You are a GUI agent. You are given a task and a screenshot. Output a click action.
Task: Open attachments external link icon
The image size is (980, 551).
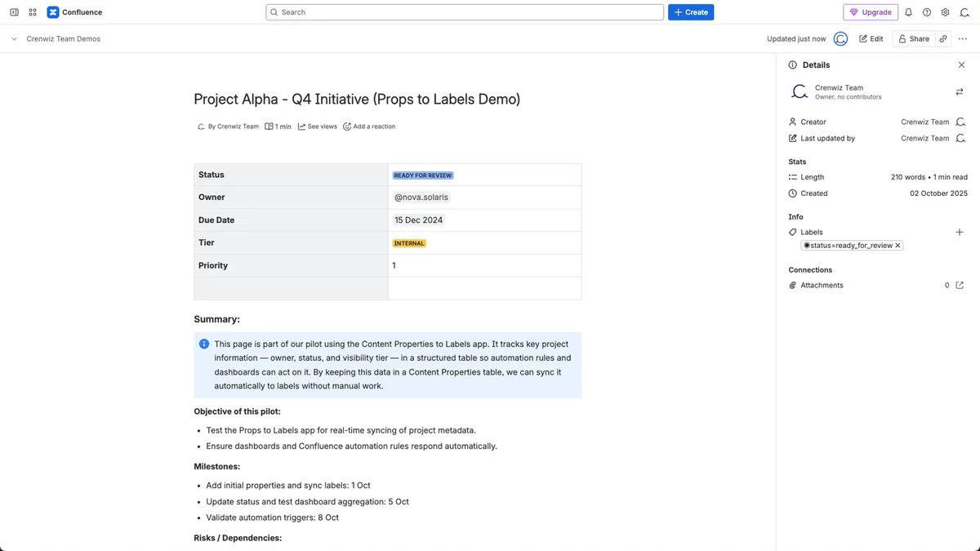(x=960, y=285)
